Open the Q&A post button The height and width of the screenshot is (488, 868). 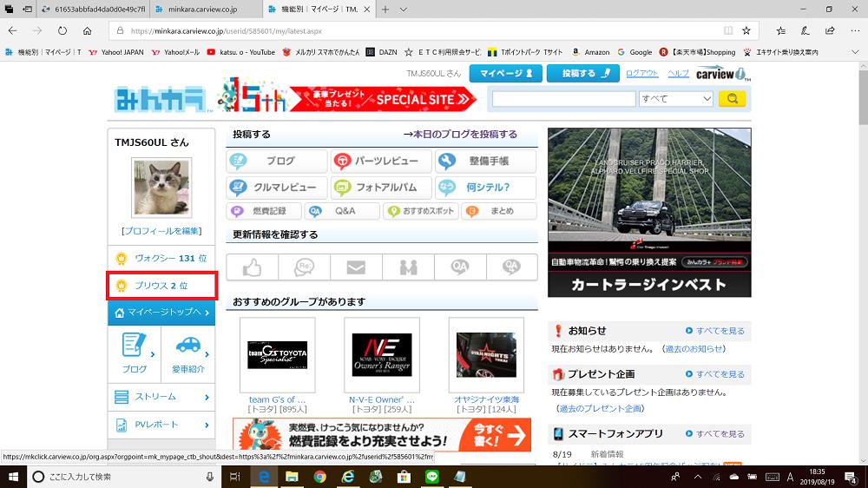(342, 211)
